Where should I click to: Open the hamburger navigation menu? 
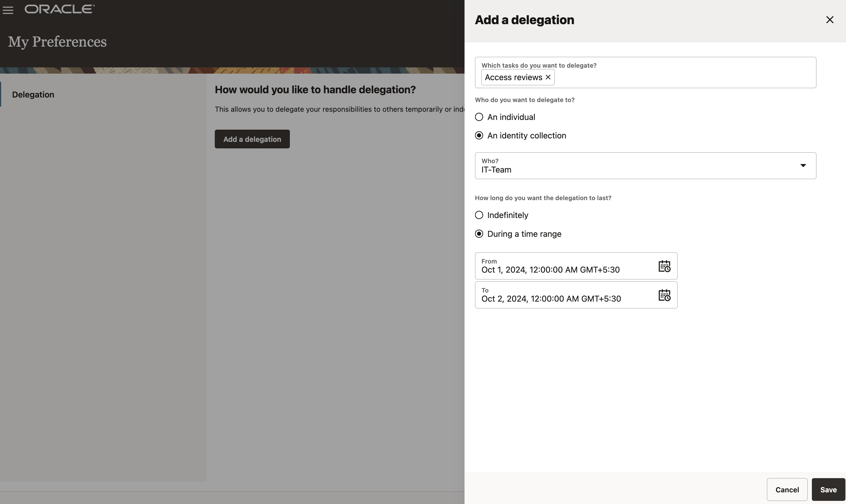(8, 10)
